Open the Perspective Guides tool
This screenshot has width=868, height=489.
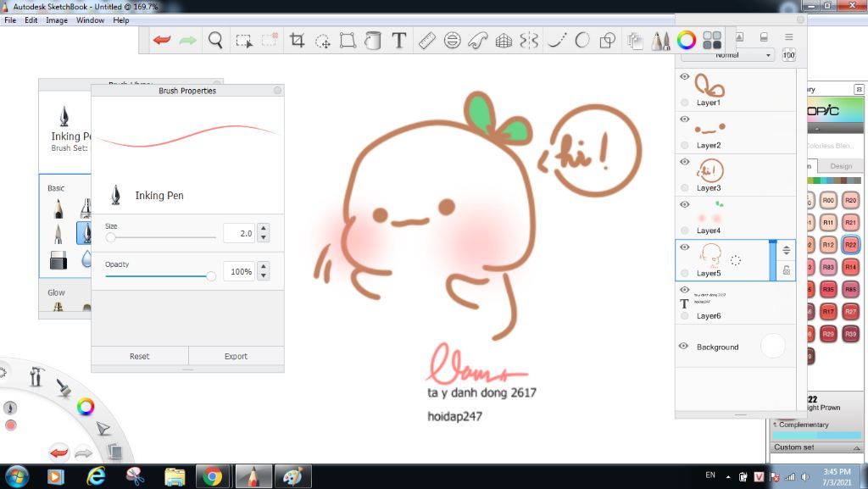click(x=504, y=41)
